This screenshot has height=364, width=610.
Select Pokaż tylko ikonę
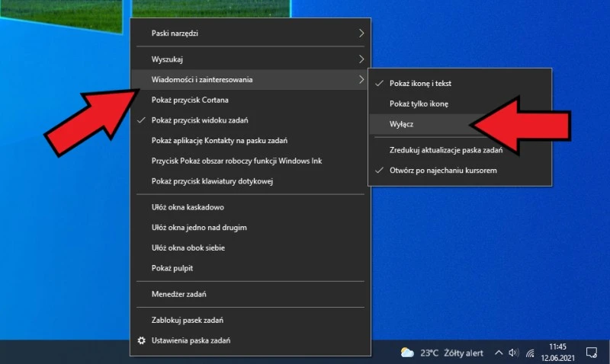419,104
